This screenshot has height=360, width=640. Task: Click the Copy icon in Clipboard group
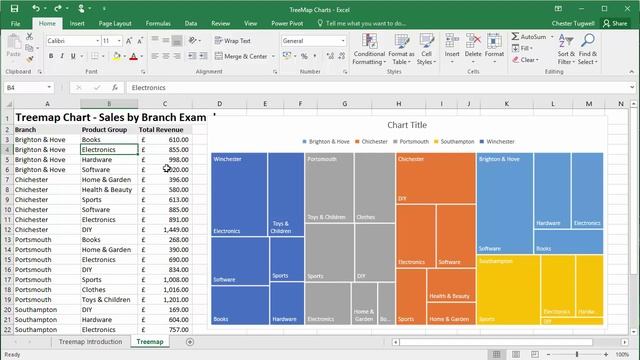[29, 48]
